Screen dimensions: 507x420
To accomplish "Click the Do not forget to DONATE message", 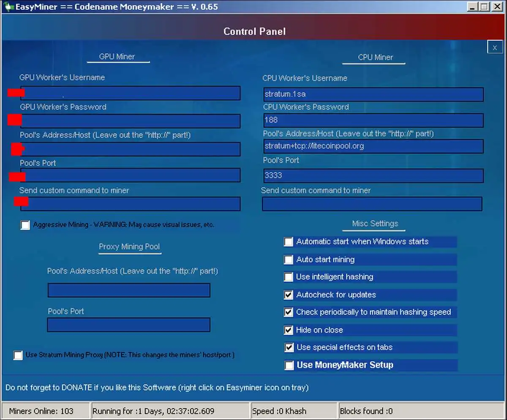I will [x=157, y=387].
